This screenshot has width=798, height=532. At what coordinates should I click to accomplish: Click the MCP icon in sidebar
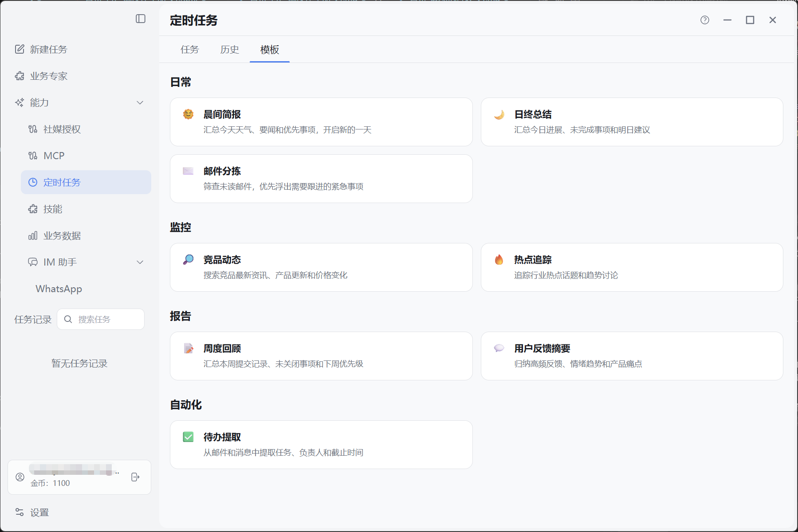33,156
